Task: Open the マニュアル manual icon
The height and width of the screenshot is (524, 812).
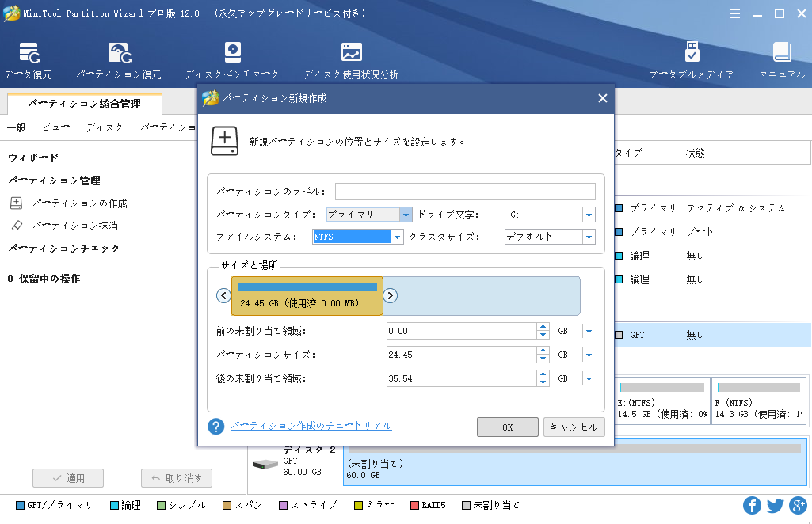Action: (x=782, y=60)
